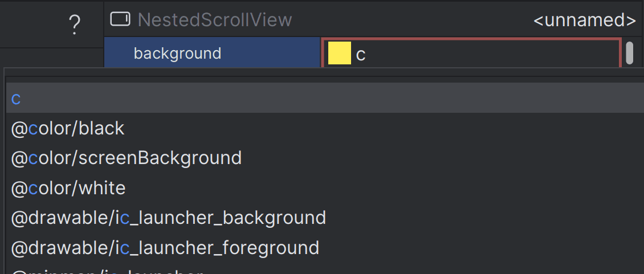Click the dark panel area left of the help icon

[x=33, y=24]
